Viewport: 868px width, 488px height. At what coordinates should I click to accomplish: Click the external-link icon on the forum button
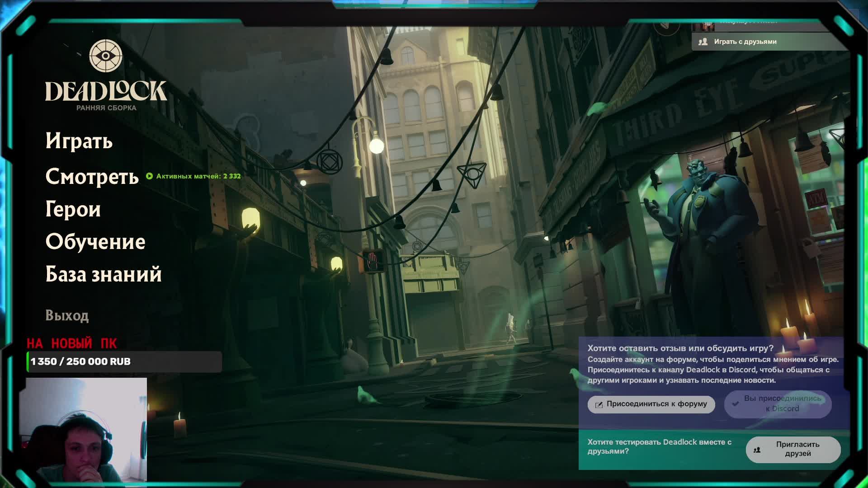[599, 404]
